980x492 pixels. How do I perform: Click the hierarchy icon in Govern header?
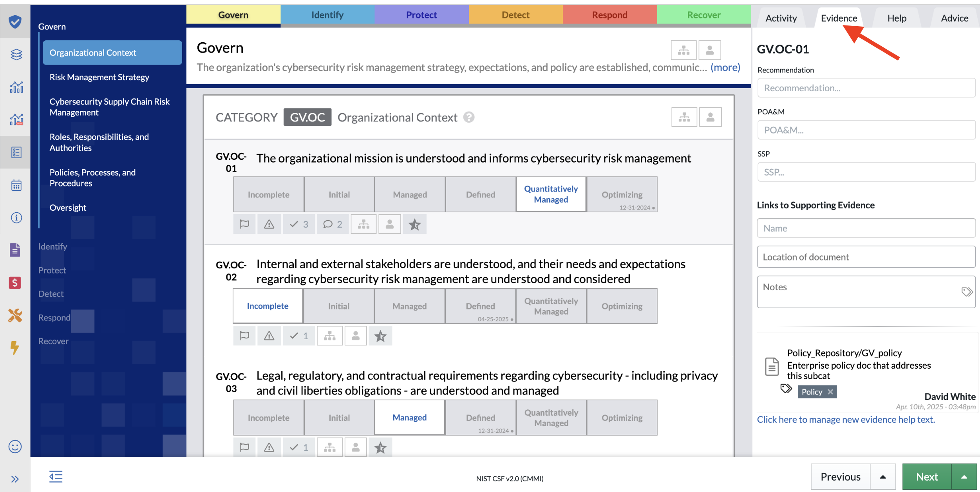tap(683, 50)
